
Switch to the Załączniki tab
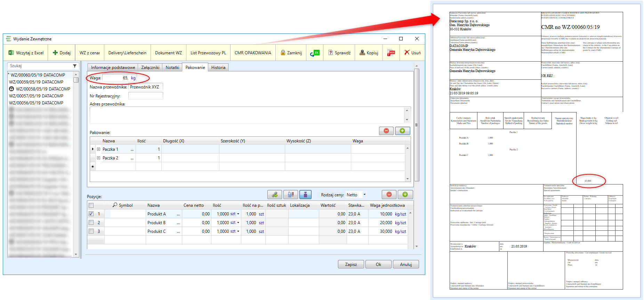150,68
